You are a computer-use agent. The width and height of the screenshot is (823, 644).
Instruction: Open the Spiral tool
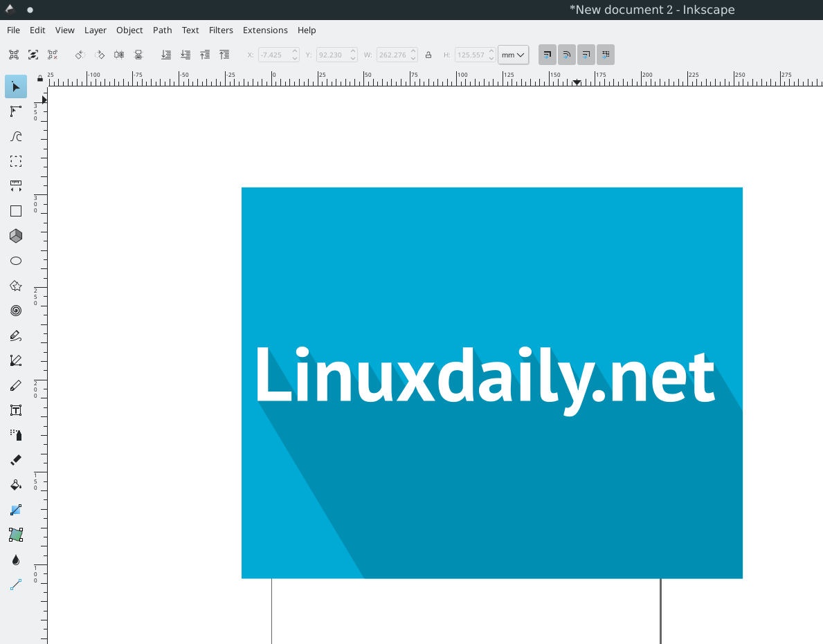(x=15, y=311)
